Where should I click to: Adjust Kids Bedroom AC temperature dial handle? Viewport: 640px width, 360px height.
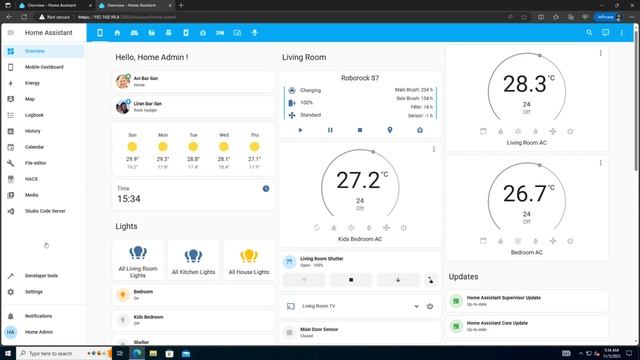click(x=373, y=152)
